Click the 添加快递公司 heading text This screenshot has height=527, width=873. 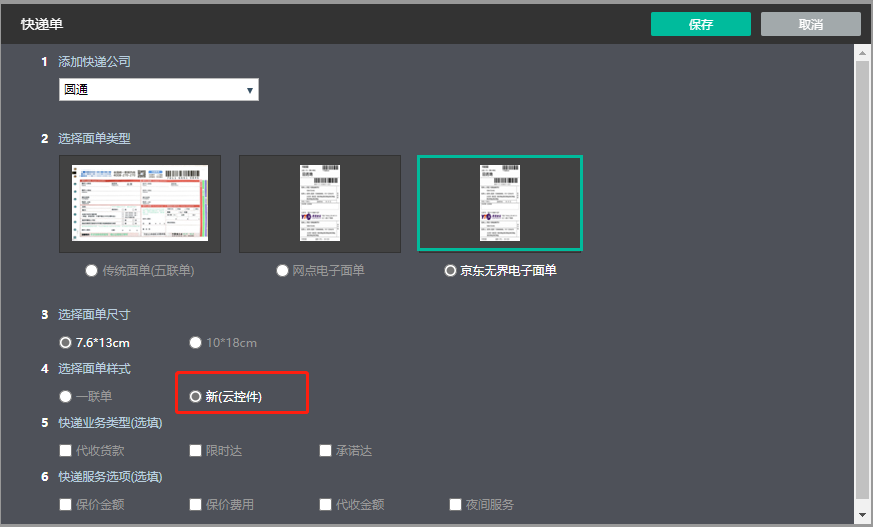tap(94, 62)
